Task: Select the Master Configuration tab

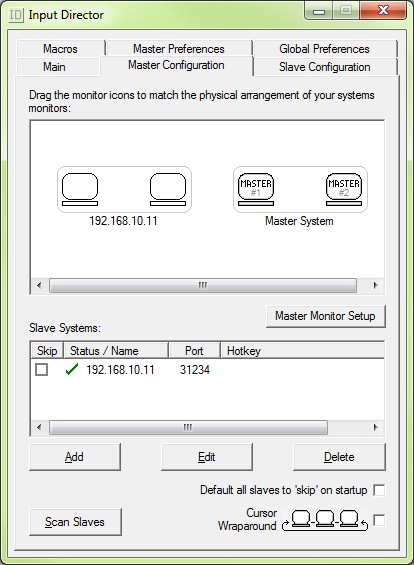Action: 176,65
